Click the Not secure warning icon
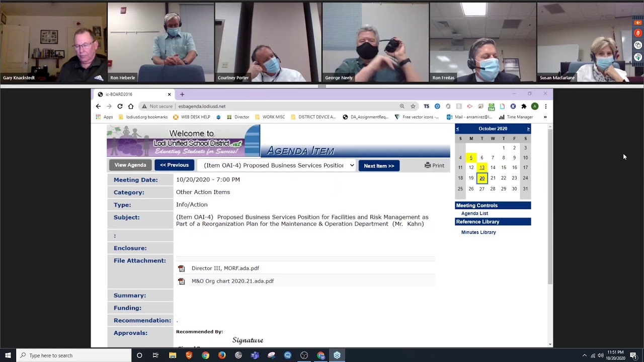This screenshot has width=644, height=362. tap(144, 106)
